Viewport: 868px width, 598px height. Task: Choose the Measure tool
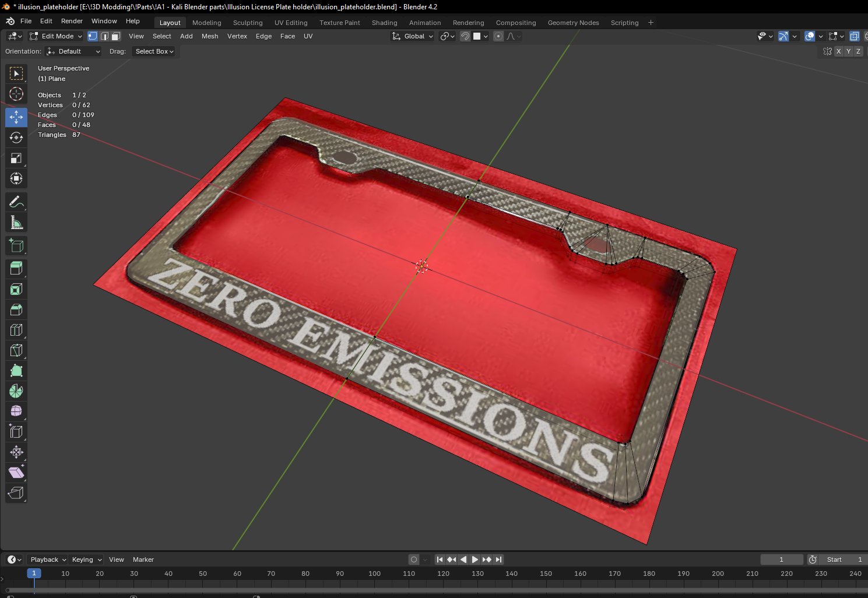pyautogui.click(x=16, y=222)
